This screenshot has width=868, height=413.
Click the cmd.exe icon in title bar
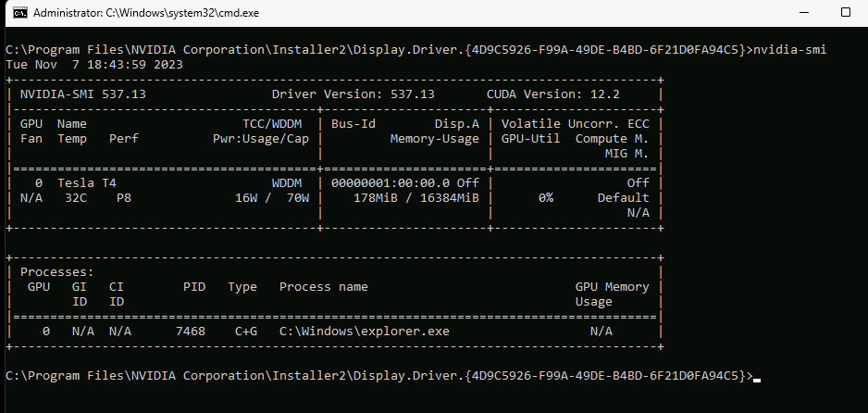coord(20,13)
